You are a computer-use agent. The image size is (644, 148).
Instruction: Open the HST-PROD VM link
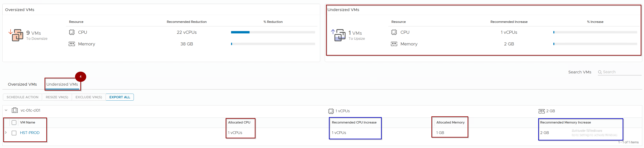pos(30,133)
